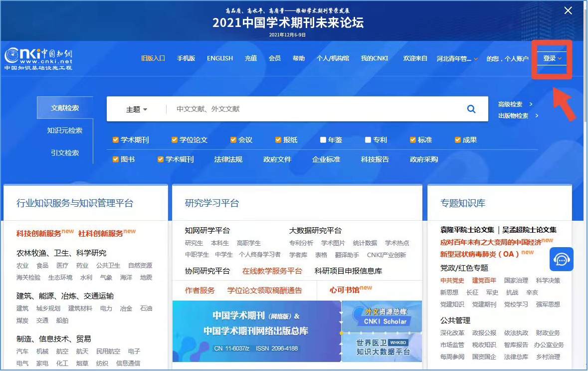Open 作者服务 link
588x371 pixels.
click(x=200, y=290)
